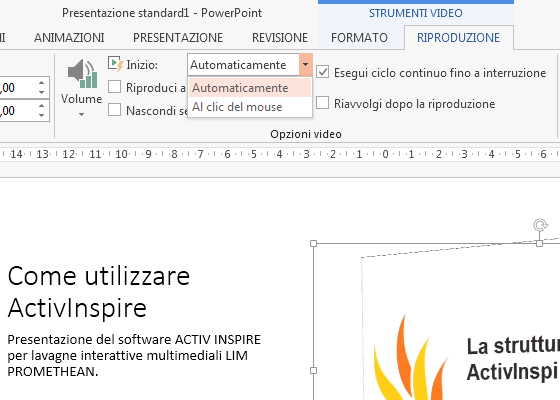Tick the Nascondi checkbox
This screenshot has width=560, height=400.
click(114, 110)
